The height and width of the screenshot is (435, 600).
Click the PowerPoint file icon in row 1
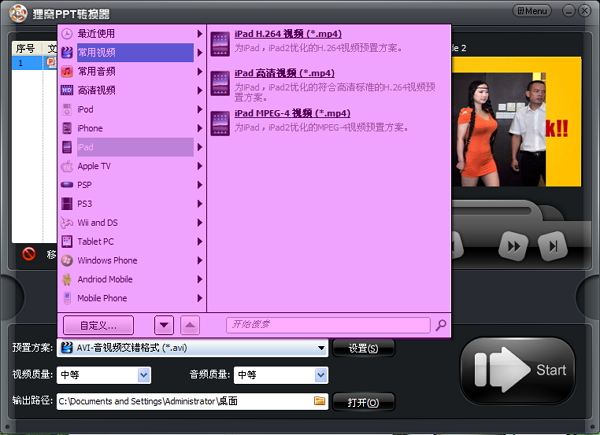tap(51, 62)
